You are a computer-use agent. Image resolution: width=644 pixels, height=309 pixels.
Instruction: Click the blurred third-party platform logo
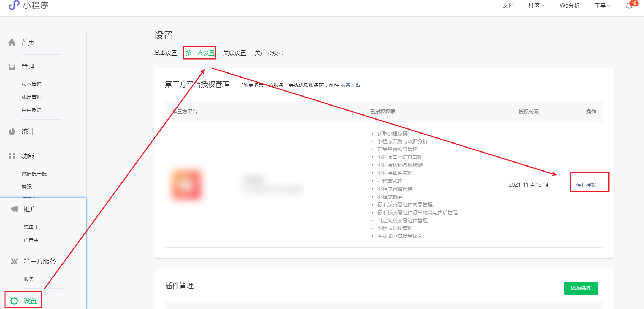[186, 185]
